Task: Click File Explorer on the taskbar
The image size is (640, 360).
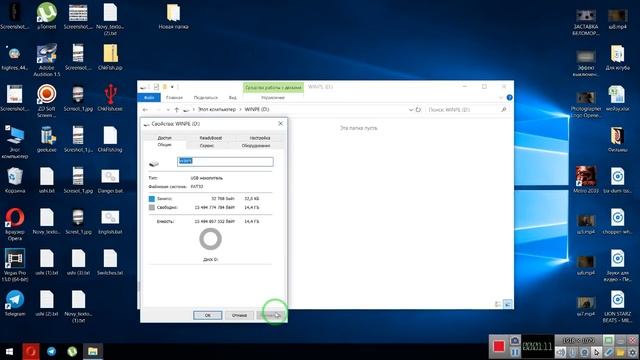Action: click(93, 351)
